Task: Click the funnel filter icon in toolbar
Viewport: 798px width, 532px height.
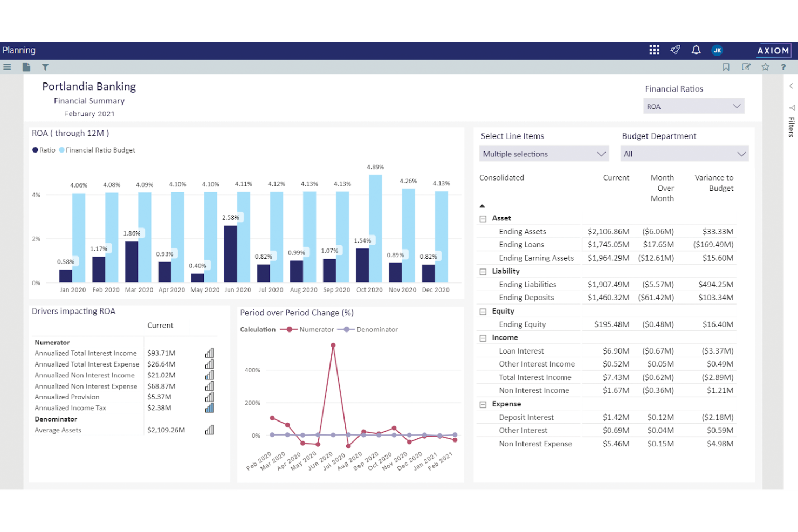Action: click(45, 67)
